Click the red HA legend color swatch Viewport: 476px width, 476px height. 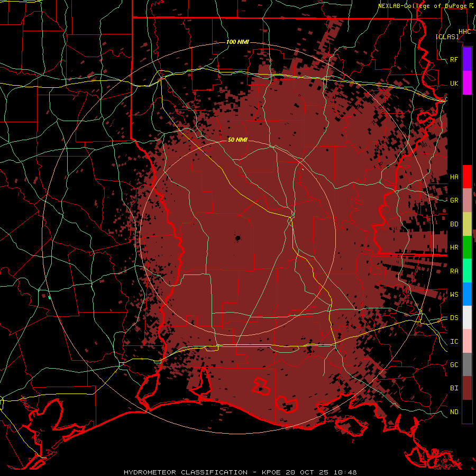pyautogui.click(x=467, y=177)
